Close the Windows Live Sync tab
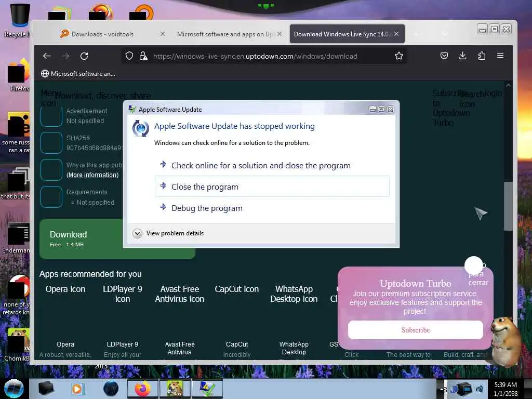Image resolution: width=532 pixels, height=399 pixels. coord(396,34)
